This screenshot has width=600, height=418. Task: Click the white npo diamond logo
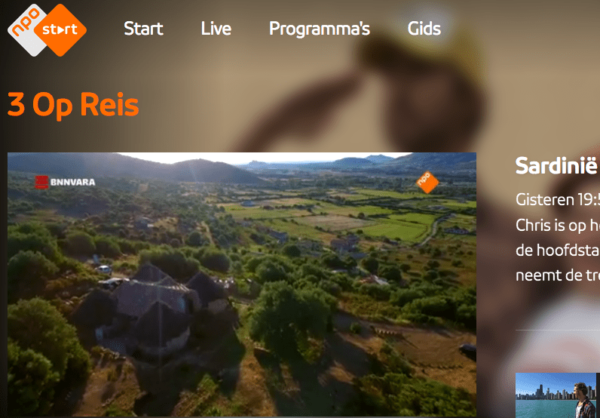pyautogui.click(x=24, y=30)
